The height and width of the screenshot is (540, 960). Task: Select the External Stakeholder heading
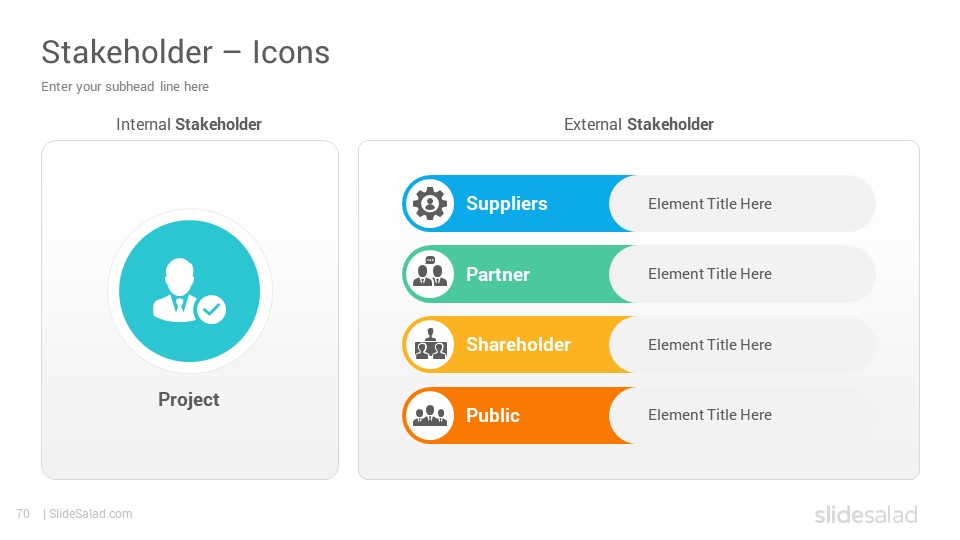click(639, 124)
